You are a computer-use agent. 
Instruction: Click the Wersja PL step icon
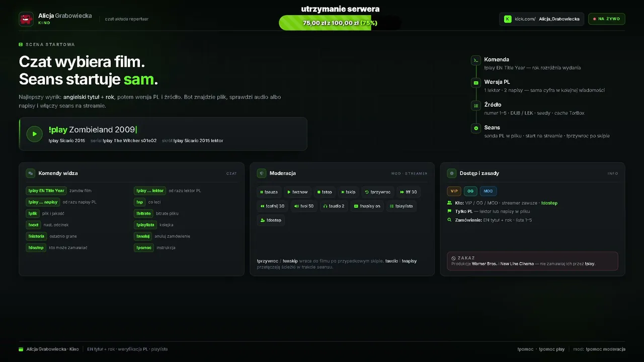click(476, 83)
